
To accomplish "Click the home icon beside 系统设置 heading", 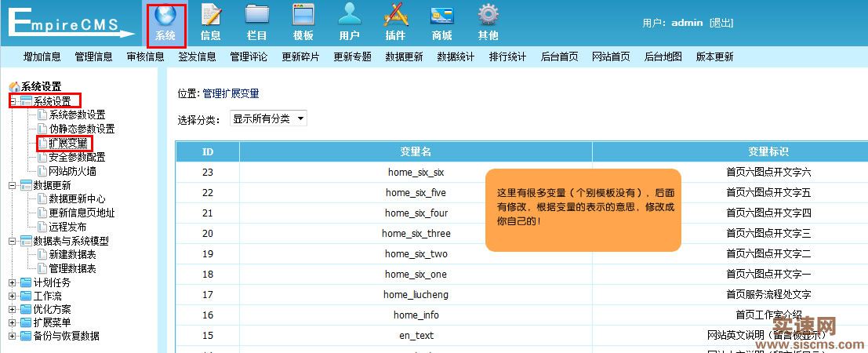I will (15, 87).
